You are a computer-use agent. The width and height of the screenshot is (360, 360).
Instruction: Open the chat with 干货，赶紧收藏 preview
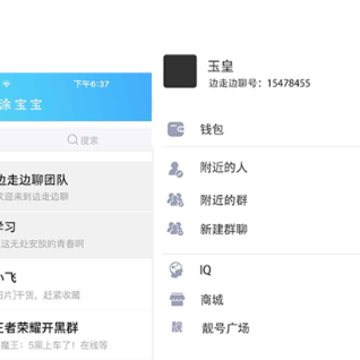(x=76, y=285)
